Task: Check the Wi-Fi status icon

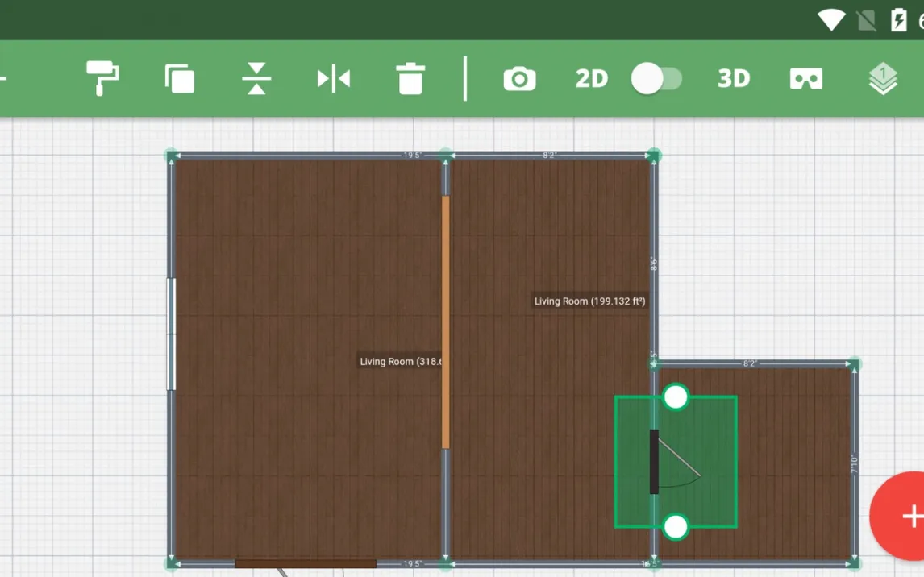Action: [x=830, y=19]
